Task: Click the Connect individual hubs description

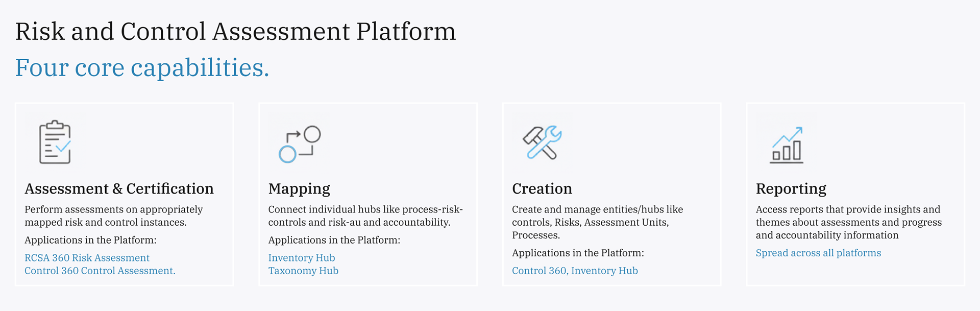Action: [x=365, y=216]
